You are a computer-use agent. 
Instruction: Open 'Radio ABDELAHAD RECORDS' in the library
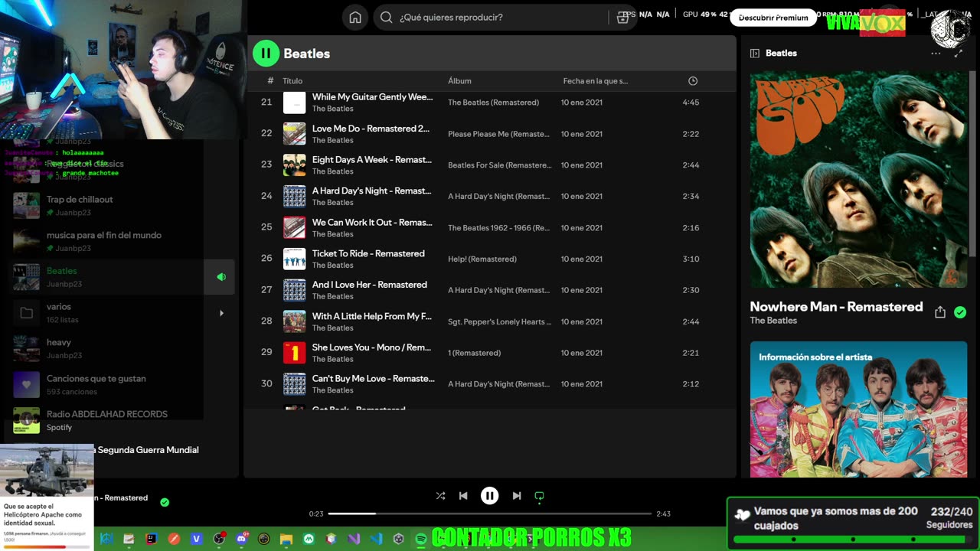coord(107,415)
